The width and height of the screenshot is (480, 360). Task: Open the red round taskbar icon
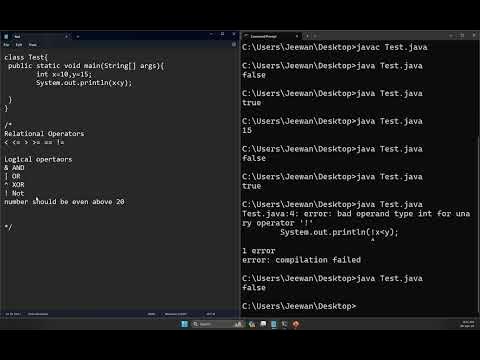295,324
